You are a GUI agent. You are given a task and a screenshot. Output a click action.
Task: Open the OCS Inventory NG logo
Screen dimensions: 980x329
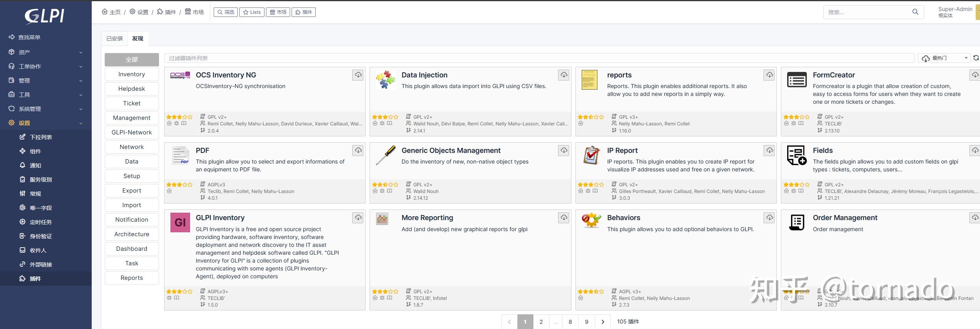click(180, 75)
